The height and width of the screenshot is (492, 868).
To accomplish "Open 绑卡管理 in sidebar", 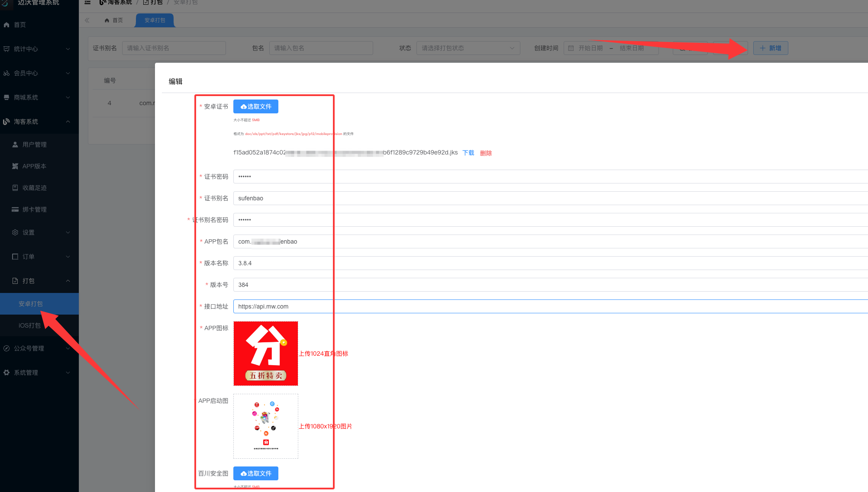I will 34,209.
